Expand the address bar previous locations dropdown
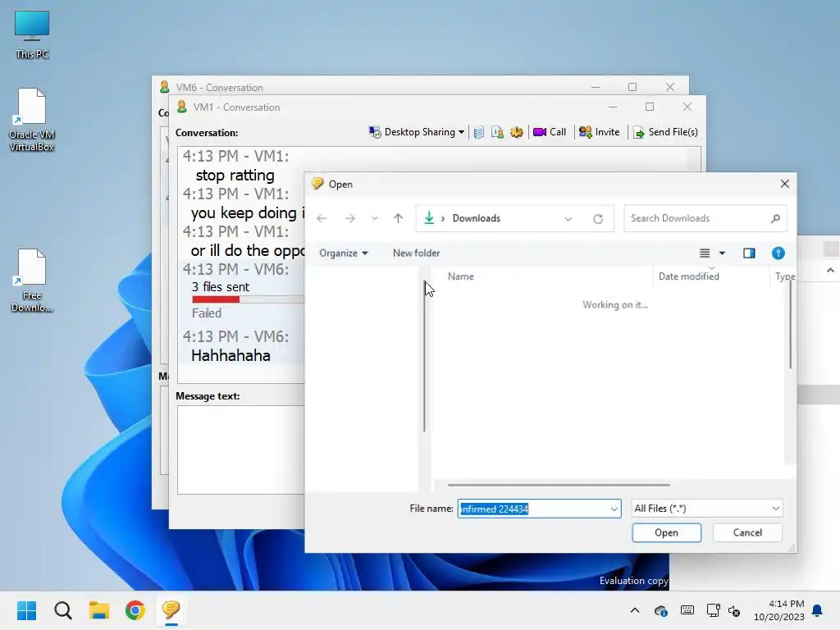This screenshot has height=630, width=840. click(x=568, y=218)
